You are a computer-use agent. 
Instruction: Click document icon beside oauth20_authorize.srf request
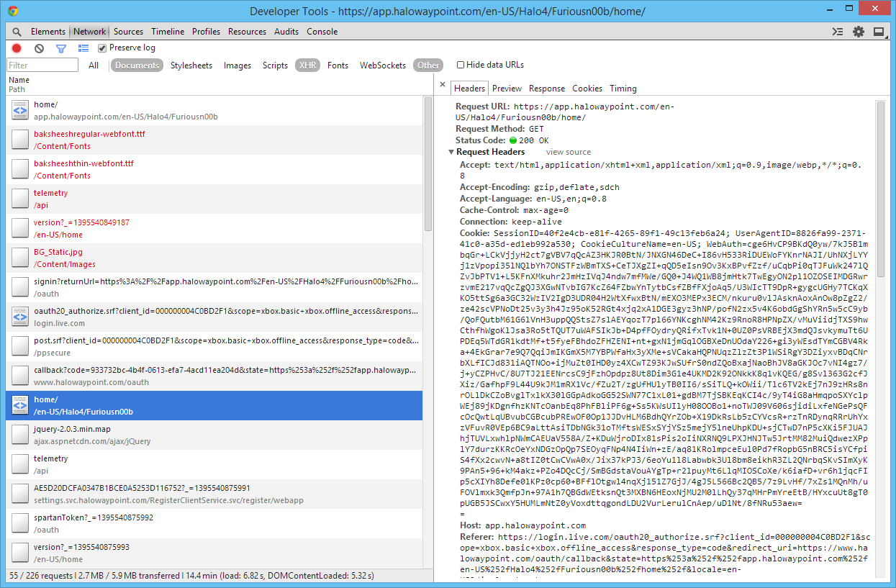click(20, 317)
